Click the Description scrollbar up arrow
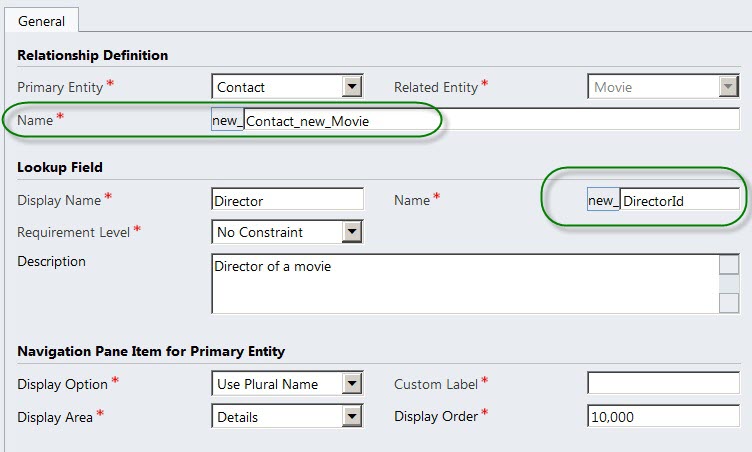The image size is (752, 452). [x=729, y=265]
